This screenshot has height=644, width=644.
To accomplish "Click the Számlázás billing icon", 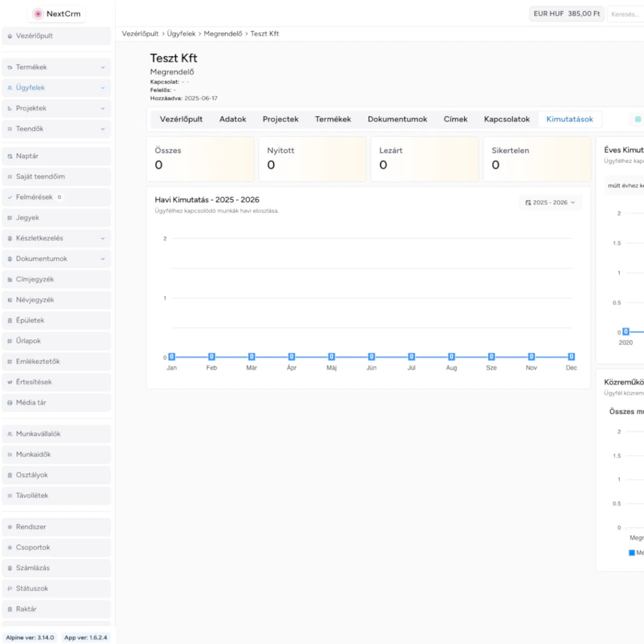I will [x=9, y=568].
